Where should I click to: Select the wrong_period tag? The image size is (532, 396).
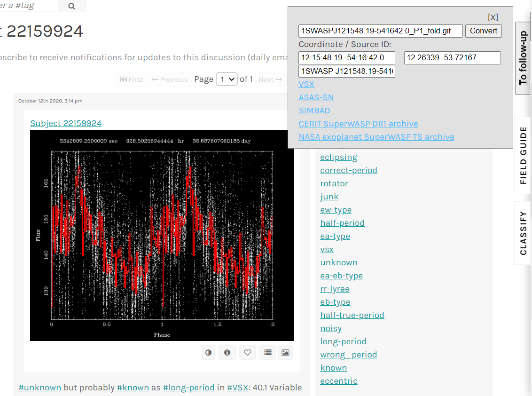(x=349, y=355)
